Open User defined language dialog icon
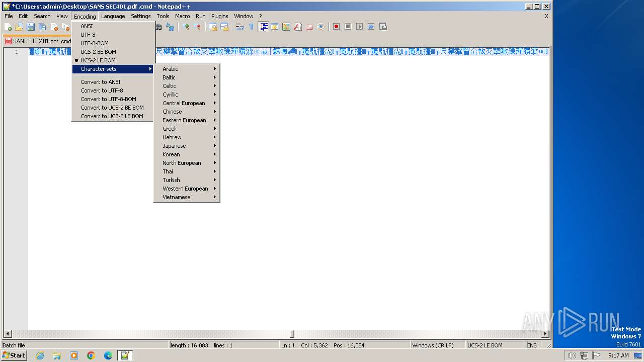The image size is (644, 362). [275, 27]
